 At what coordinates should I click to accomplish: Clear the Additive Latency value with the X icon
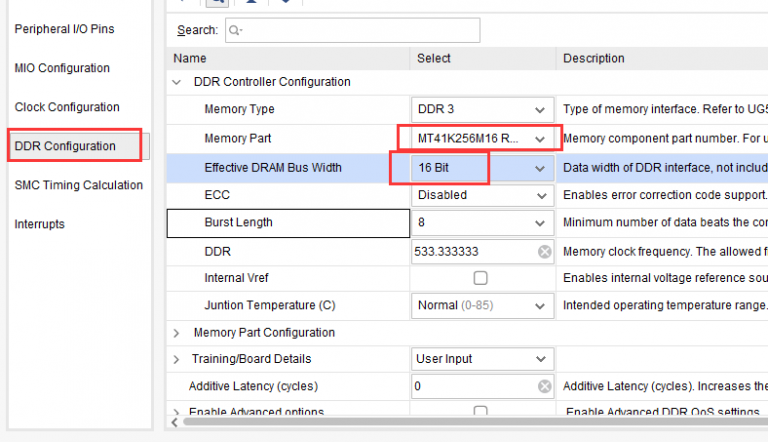544,386
